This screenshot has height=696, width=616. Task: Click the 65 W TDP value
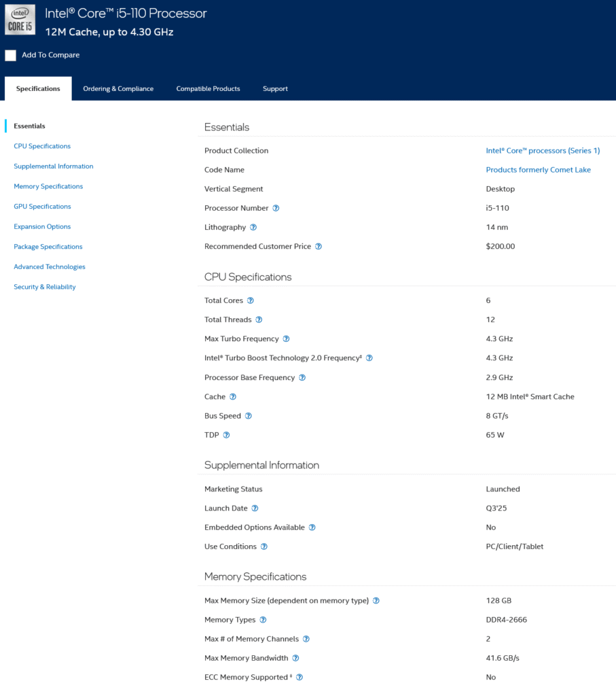(495, 435)
